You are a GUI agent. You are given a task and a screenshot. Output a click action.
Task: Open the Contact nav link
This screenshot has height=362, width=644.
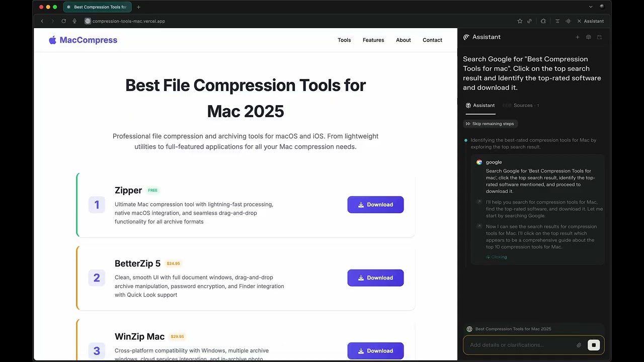point(432,40)
